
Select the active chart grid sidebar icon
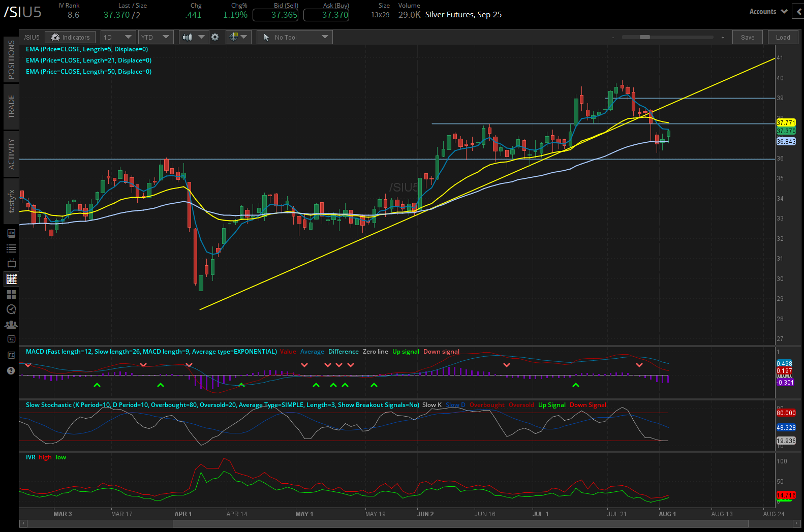(x=11, y=279)
